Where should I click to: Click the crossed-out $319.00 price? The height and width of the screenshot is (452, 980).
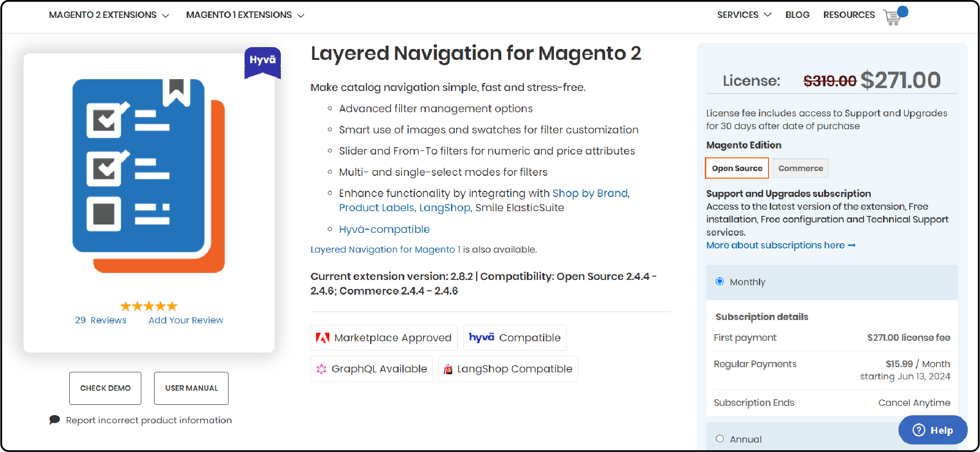tap(830, 81)
